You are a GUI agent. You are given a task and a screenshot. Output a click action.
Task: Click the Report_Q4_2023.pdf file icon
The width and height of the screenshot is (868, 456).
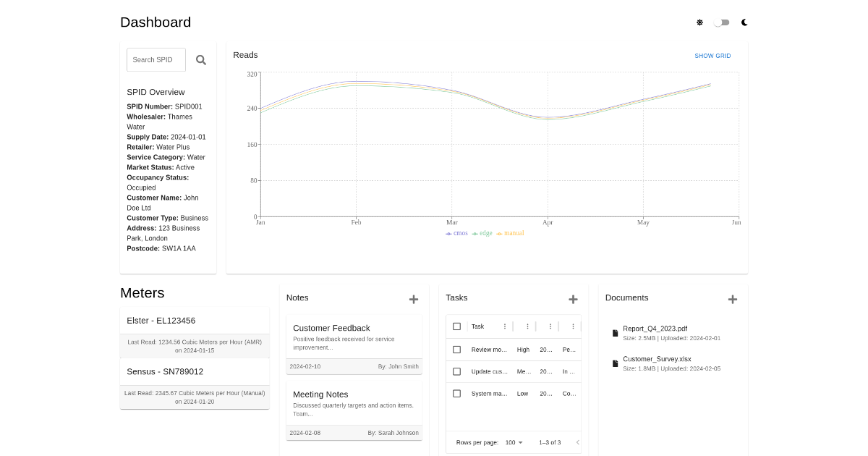[x=615, y=332]
